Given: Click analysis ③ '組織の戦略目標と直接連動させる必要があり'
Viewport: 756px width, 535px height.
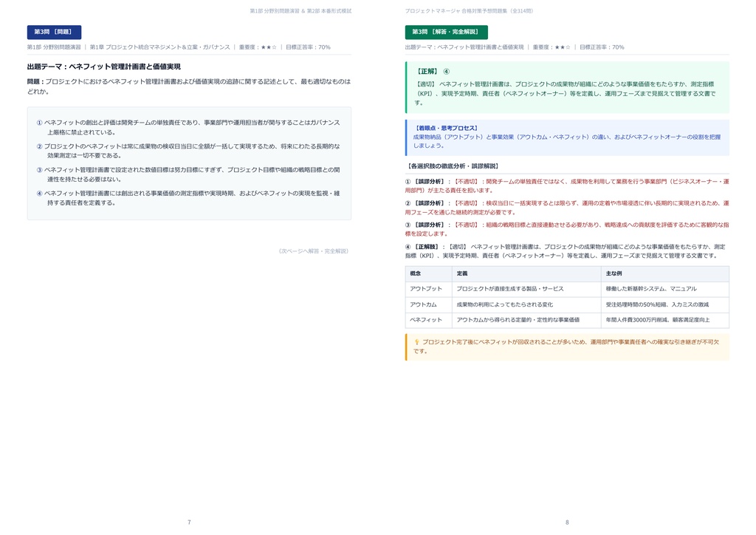Looking at the screenshot, I should tap(567, 229).
